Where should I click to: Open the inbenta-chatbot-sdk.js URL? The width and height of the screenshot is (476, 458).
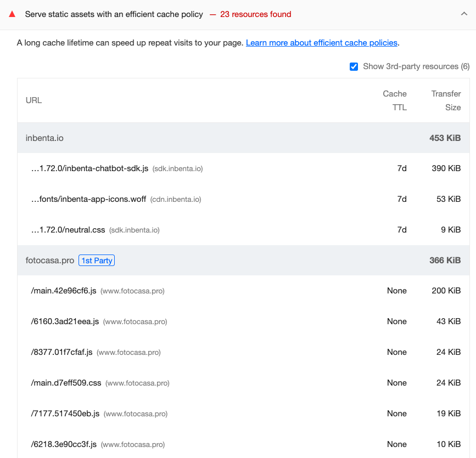pyautogui.click(x=89, y=168)
